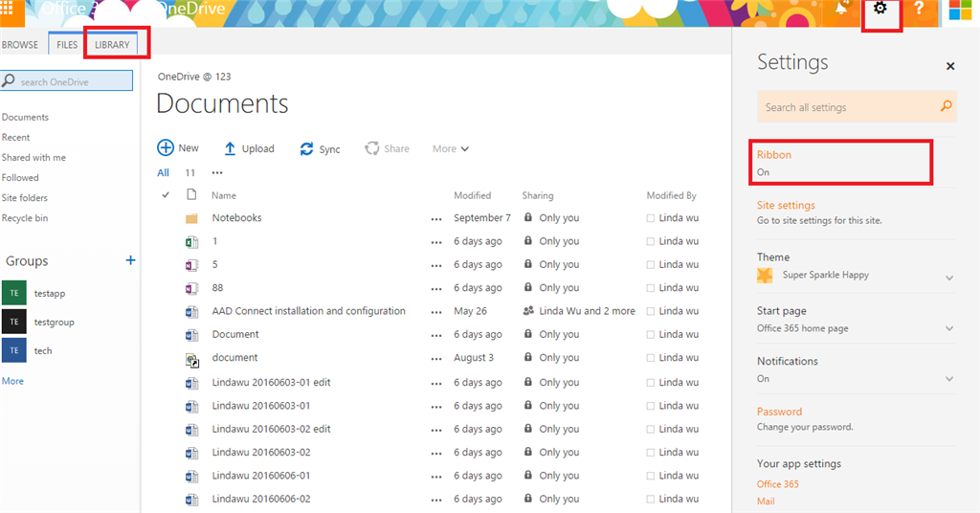
Task: Open the Ribbon setting link
Action: click(773, 155)
